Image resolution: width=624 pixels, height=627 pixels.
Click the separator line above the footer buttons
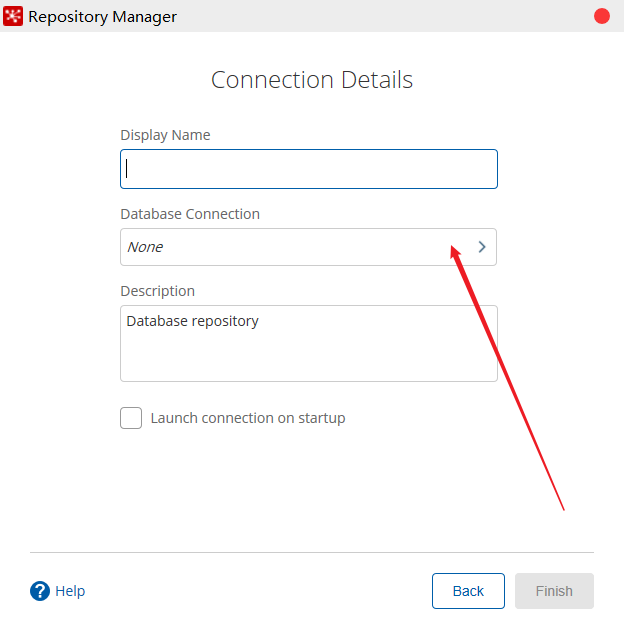pos(312,552)
